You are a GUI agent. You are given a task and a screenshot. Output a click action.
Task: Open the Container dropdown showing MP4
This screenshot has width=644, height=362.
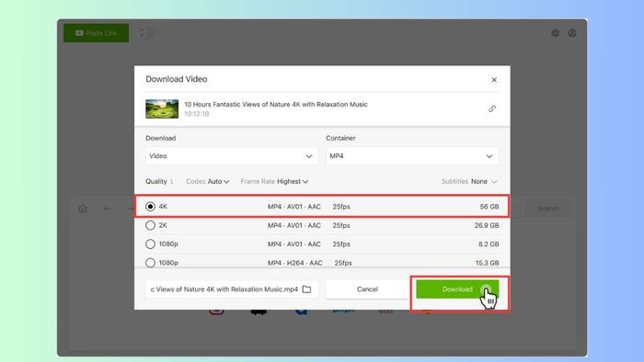[412, 156]
